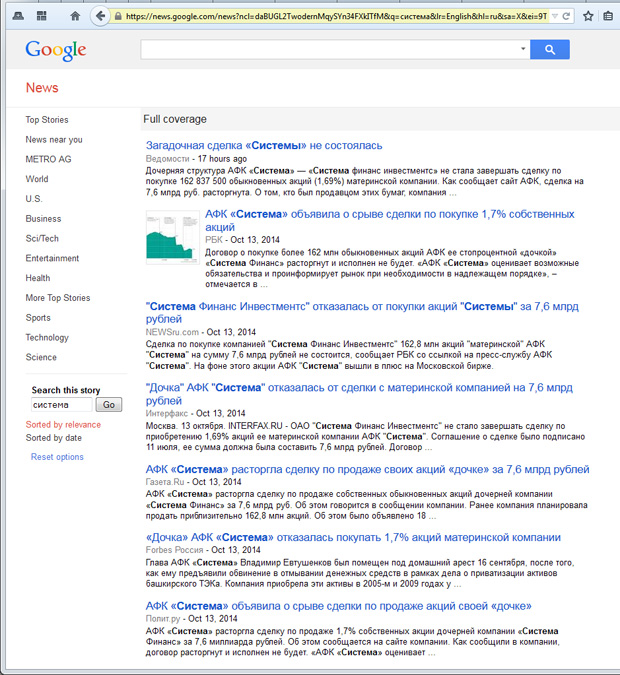Open the Science section
The image size is (620, 675).
(41, 357)
